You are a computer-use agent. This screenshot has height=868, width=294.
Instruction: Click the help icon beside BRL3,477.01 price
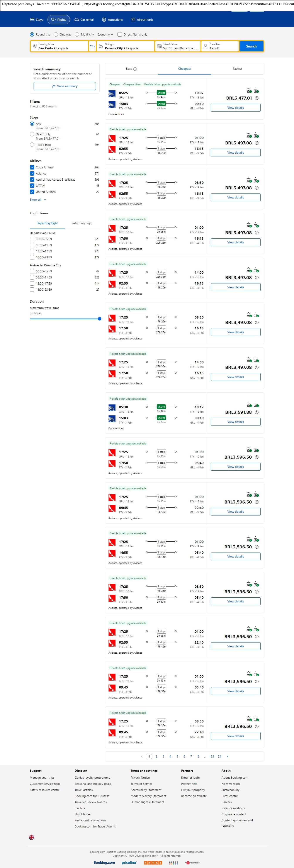click(x=257, y=98)
